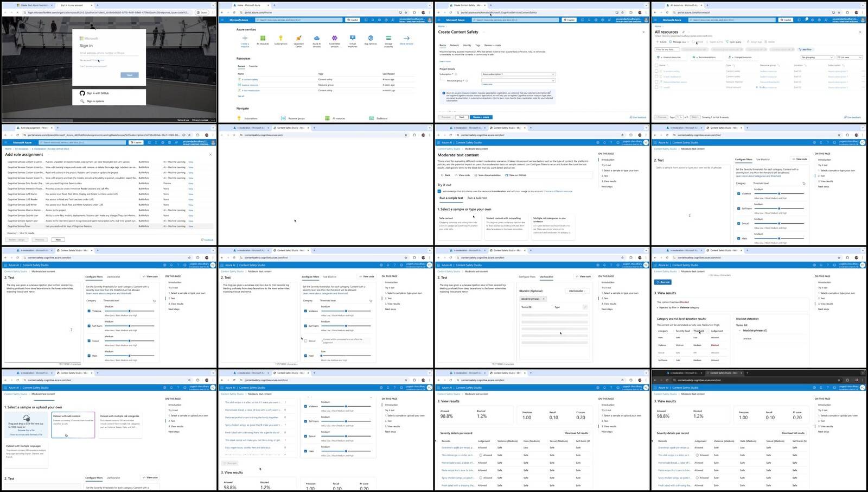Image resolution: width=868 pixels, height=492 pixels.
Task: Switch to the Tags tab in Create Content Safety
Action: pyautogui.click(x=477, y=45)
